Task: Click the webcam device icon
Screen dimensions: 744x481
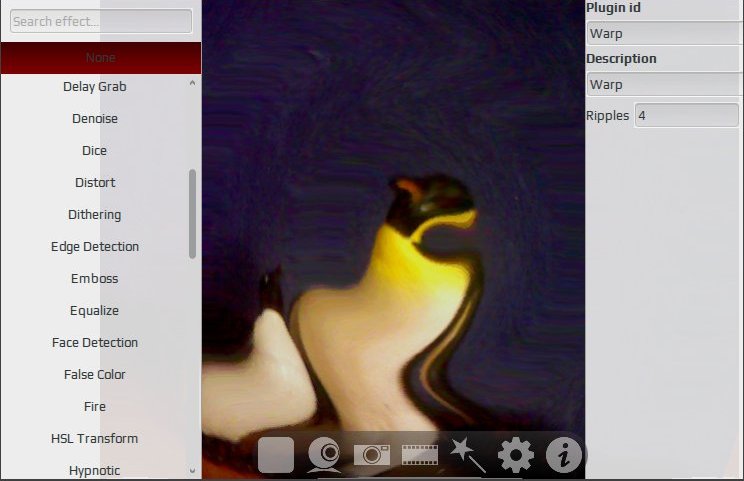Action: (324, 455)
